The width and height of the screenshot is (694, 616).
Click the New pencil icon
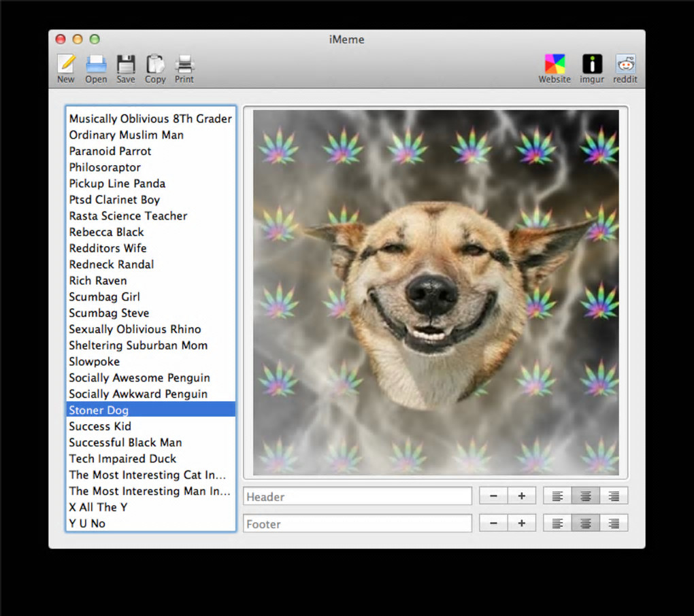[x=66, y=64]
